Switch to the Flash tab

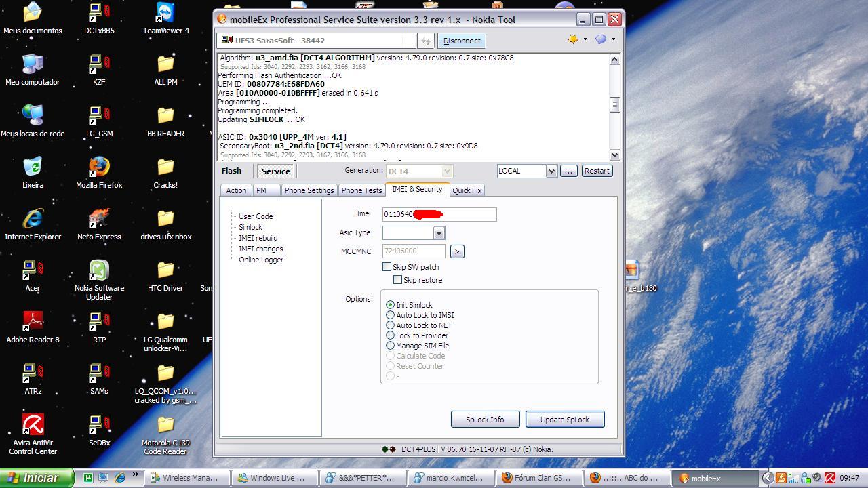pyautogui.click(x=231, y=171)
